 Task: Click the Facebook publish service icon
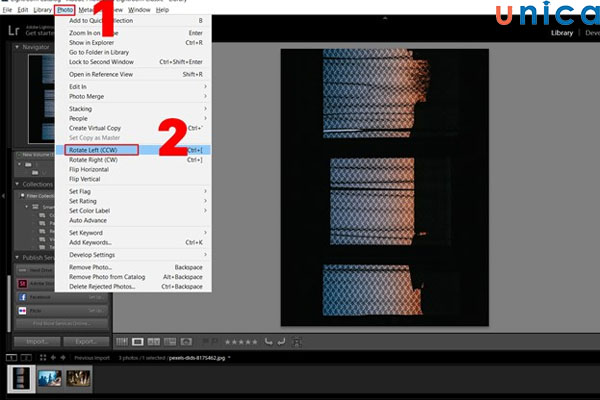point(23,297)
